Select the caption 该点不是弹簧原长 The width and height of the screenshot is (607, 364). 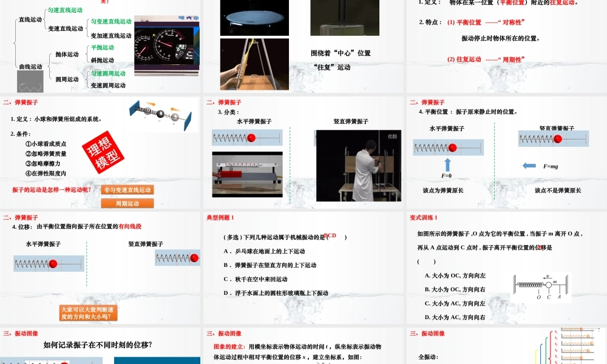tap(558, 190)
